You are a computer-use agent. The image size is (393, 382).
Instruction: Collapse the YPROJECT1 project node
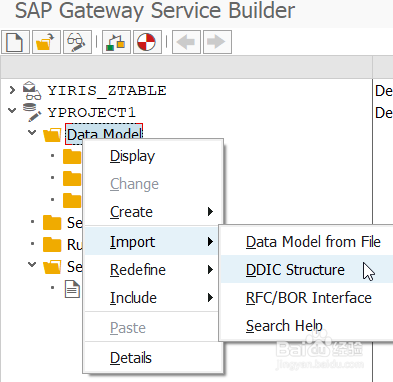(x=12, y=110)
